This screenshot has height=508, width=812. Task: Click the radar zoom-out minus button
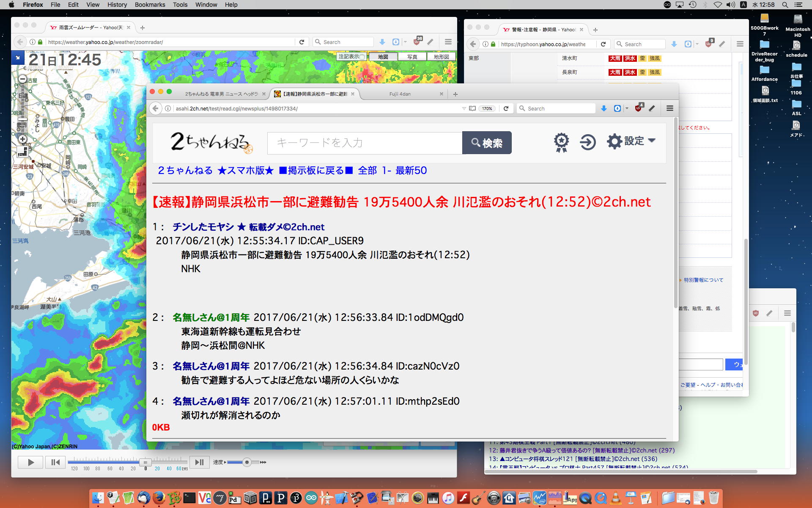coord(23,79)
